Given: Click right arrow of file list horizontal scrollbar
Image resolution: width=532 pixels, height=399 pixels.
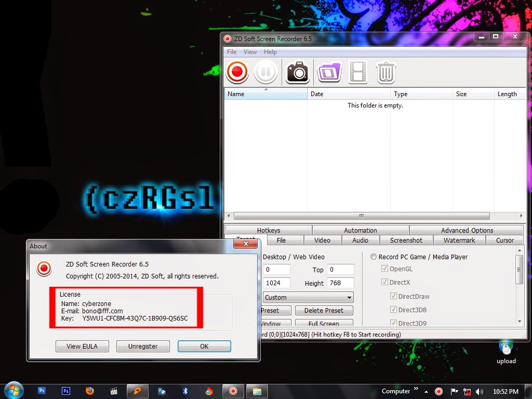Looking at the screenshot, I should (522, 216).
